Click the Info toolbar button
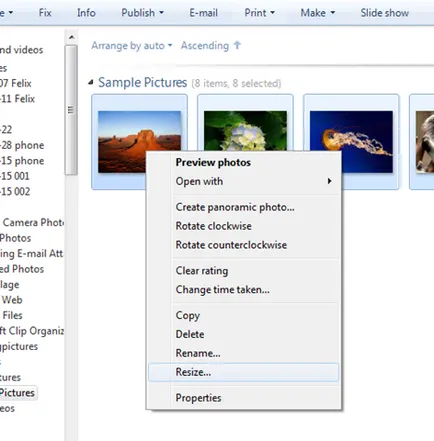This screenshot has width=434, height=441. (x=86, y=13)
